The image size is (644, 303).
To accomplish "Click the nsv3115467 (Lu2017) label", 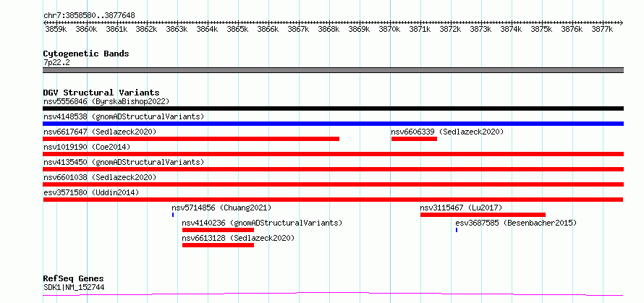I will coord(461,208).
